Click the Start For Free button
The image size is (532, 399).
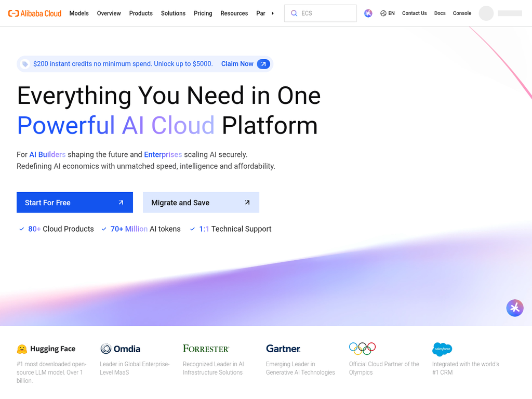pos(75,203)
